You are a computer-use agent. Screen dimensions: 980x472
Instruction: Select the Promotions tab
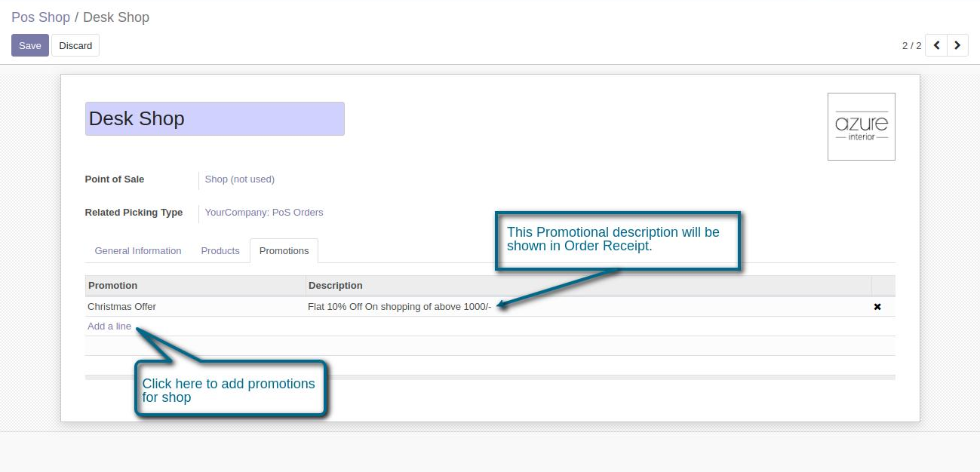click(284, 251)
